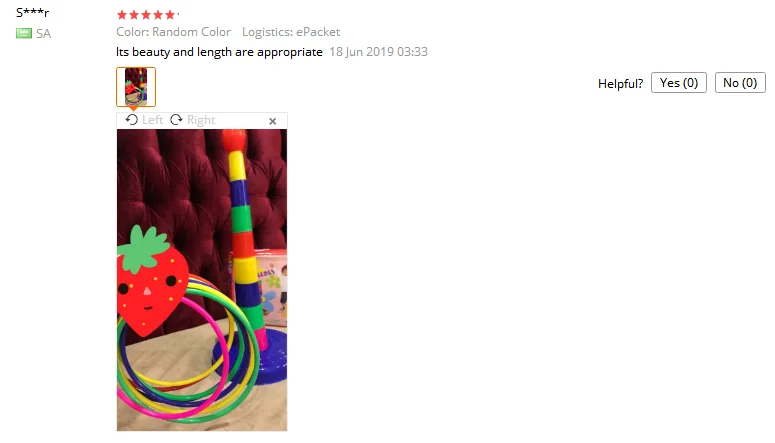Click the "Logistics: ePacket" text
The width and height of the screenshot is (775, 443).
point(291,32)
